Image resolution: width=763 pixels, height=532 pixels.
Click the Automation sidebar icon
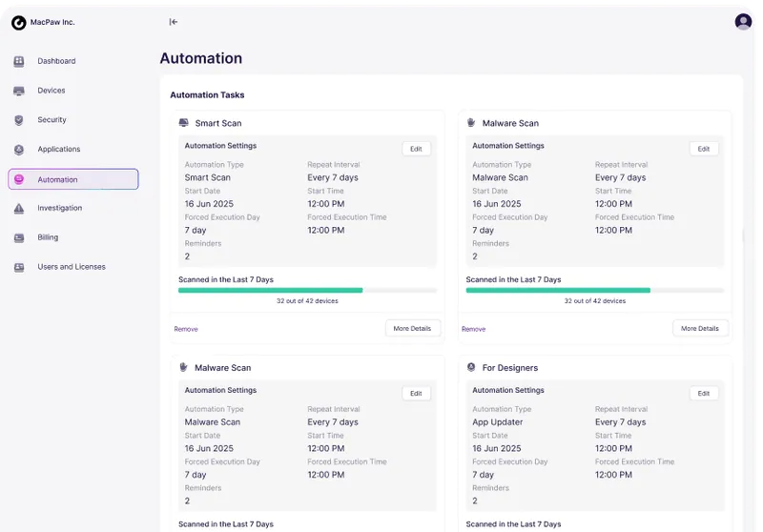tap(19, 179)
